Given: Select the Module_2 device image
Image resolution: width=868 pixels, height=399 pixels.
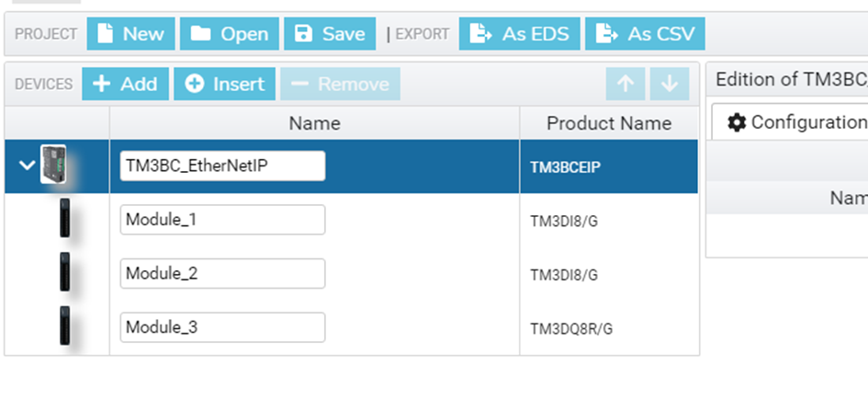Looking at the screenshot, I should (x=65, y=271).
